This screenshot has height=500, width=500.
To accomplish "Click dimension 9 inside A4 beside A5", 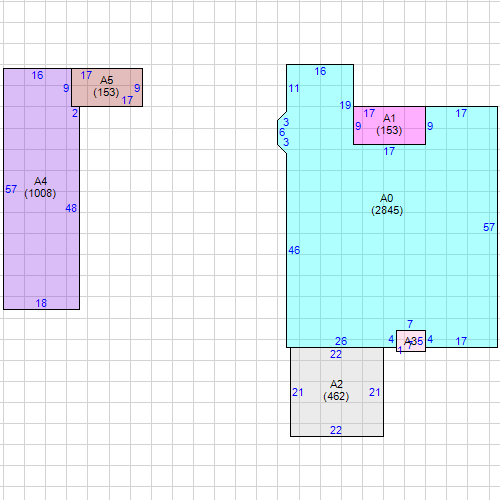I will point(66,88).
